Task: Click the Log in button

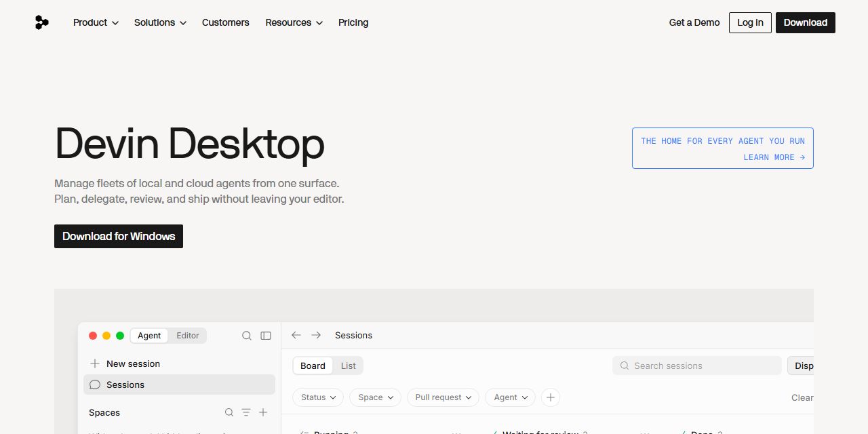Action: coord(750,22)
